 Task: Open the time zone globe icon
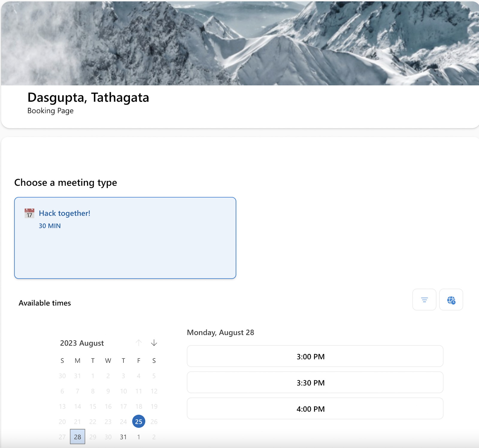click(451, 300)
